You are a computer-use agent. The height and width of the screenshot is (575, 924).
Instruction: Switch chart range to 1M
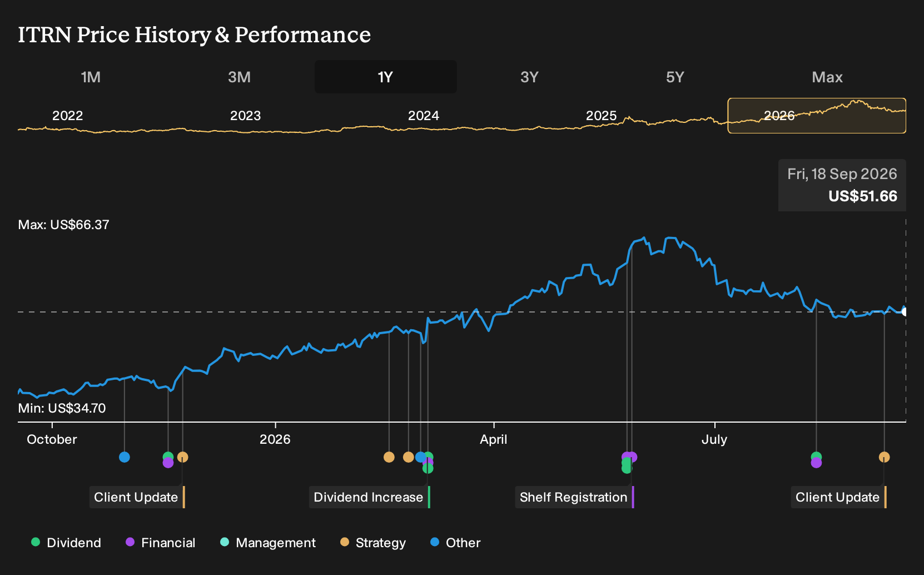click(x=91, y=77)
